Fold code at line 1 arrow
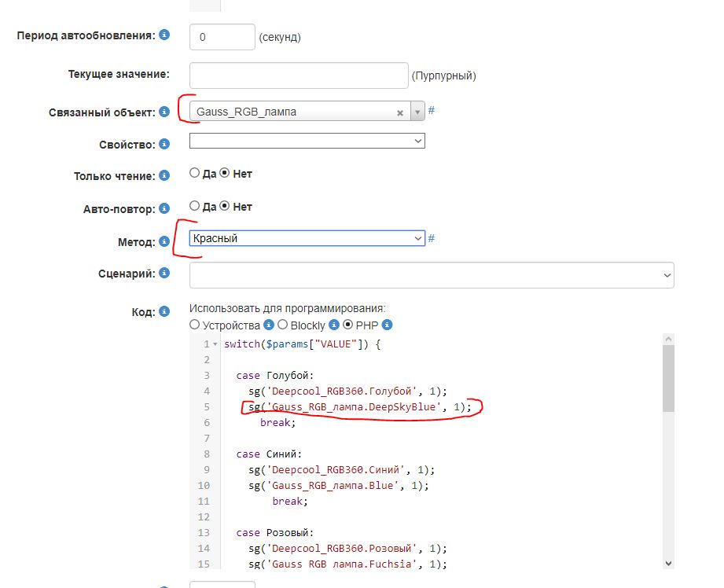Viewport: 724px width, 588px height. point(215,344)
